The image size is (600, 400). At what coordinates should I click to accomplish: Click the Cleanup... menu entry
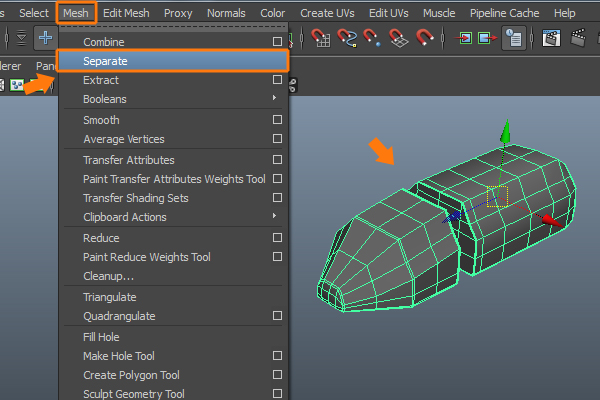(x=108, y=276)
